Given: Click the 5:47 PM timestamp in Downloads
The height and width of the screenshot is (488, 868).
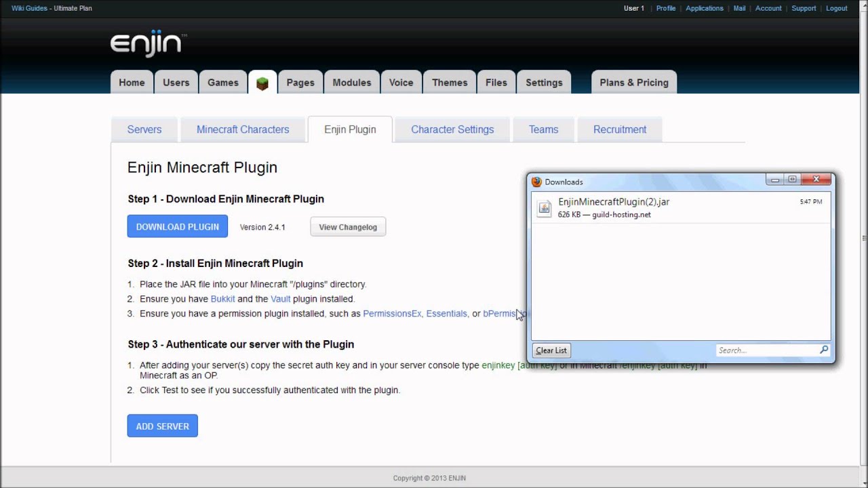Looking at the screenshot, I should (811, 202).
